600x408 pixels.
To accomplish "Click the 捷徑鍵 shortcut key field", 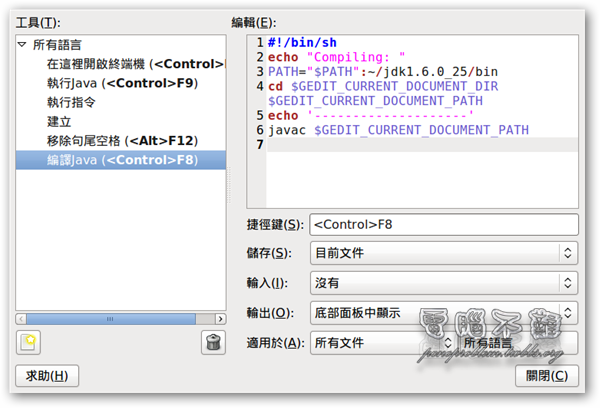I will pos(443,225).
